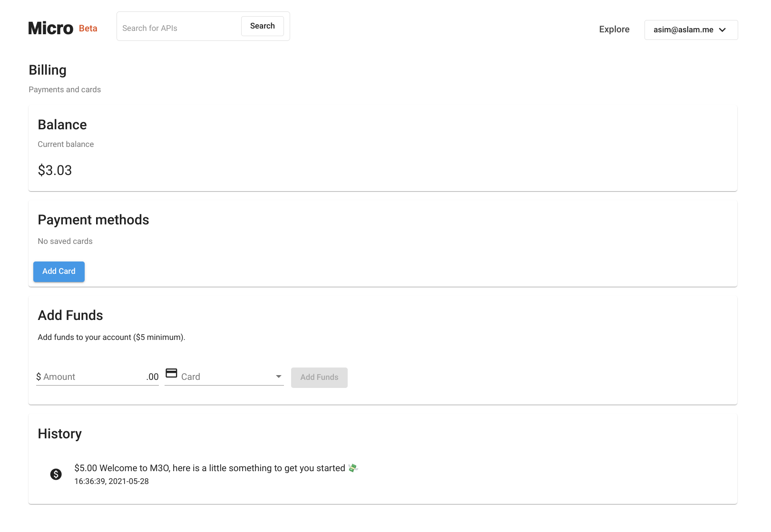This screenshot has height=532, width=771.
Task: Click the Card dropdown arrow
Action: (x=279, y=377)
